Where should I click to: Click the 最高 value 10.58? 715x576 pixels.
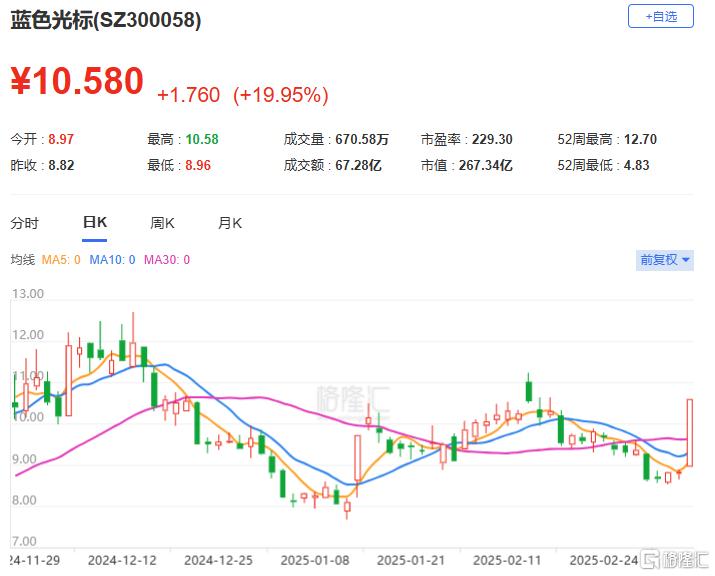click(202, 139)
